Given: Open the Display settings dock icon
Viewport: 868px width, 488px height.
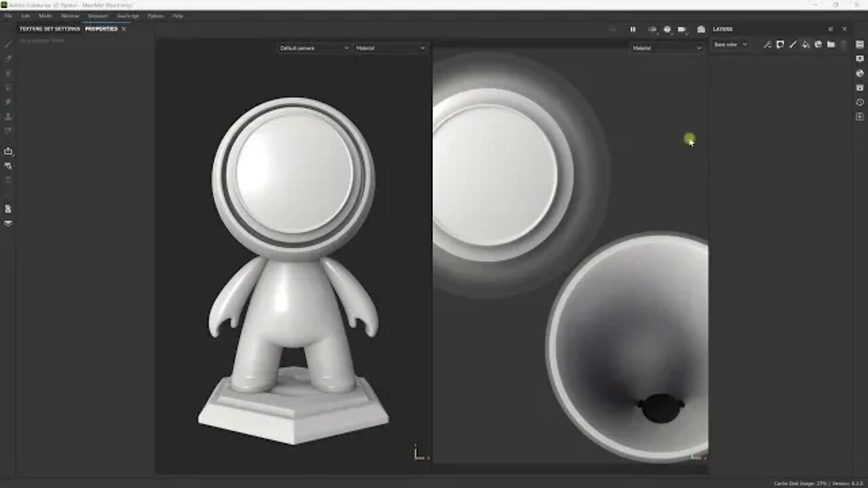Looking at the screenshot, I should [860, 59].
